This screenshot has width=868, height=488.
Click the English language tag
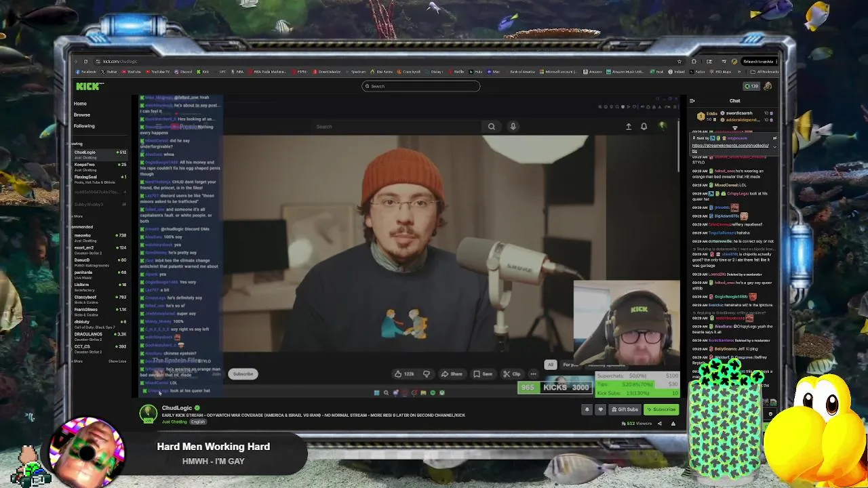[x=197, y=422]
